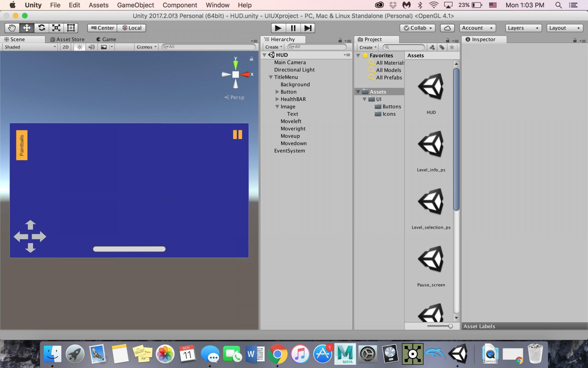Image resolution: width=588 pixels, height=368 pixels.
Task: Select the Rect Transform tool
Action: [71, 28]
